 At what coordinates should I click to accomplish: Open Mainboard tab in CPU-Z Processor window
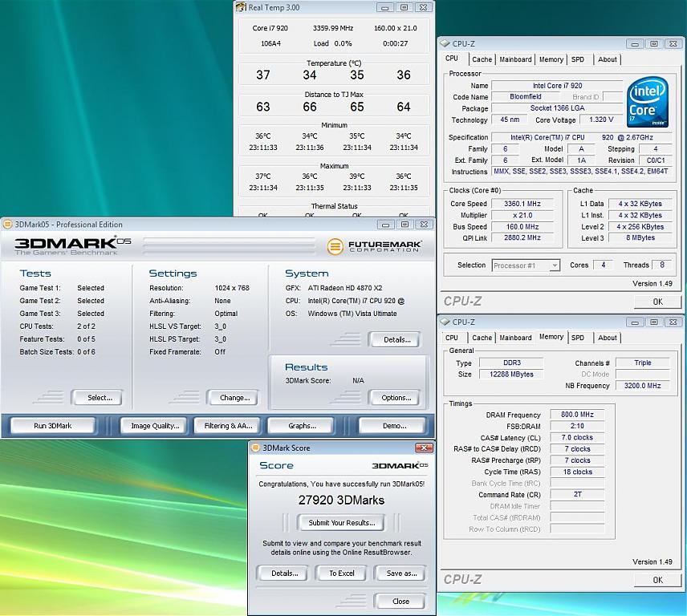point(515,59)
